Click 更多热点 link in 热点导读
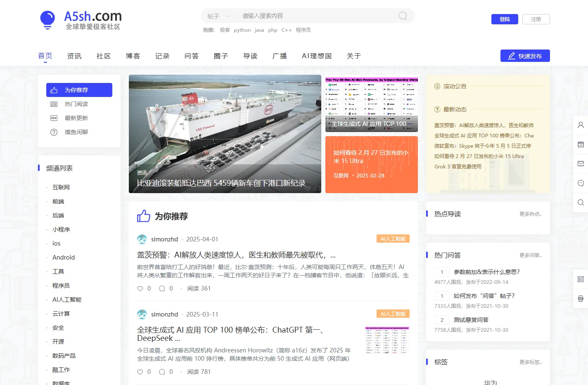Image resolution: width=588 pixels, height=385 pixels. [x=531, y=214]
